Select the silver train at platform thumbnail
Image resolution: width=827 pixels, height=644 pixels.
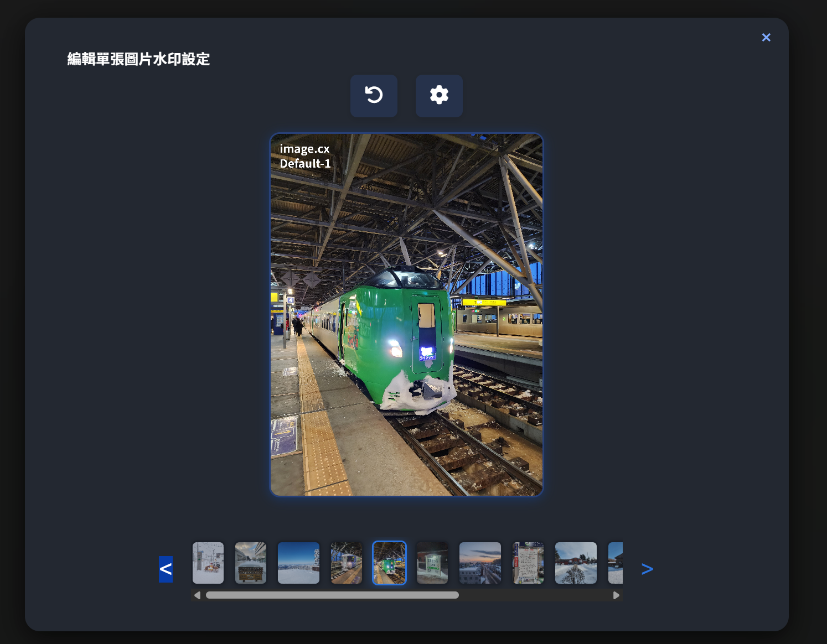coord(347,563)
